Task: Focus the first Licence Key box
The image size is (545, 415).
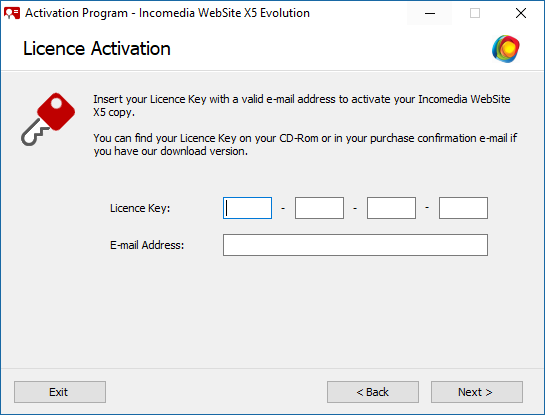Action: [247, 208]
